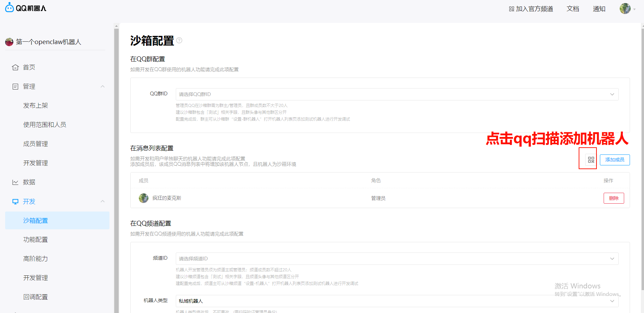The height and width of the screenshot is (313, 644).
Task: Collapse the 管理 section in sidebar
Action: (103, 86)
